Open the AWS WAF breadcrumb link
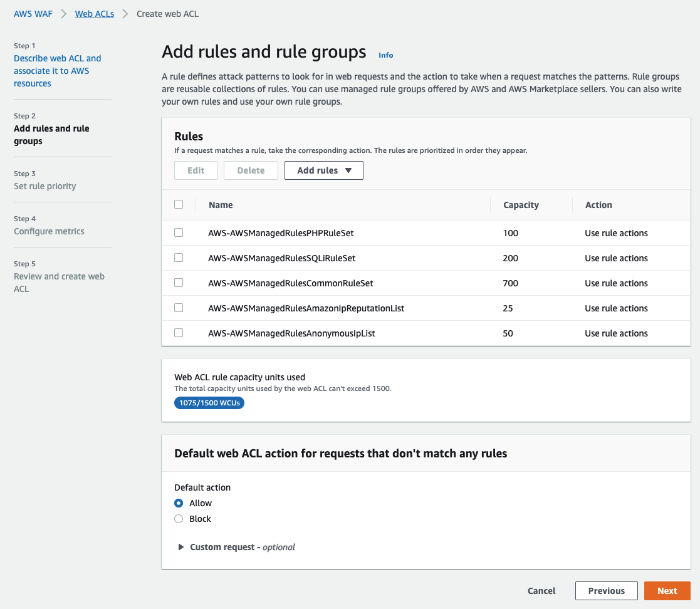Image resolution: width=700 pixels, height=609 pixels. pyautogui.click(x=33, y=14)
